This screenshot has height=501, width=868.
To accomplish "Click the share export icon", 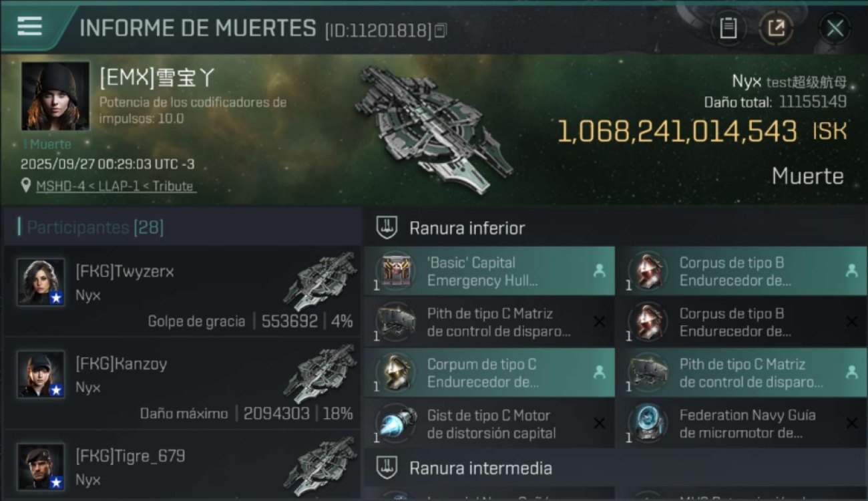I will pos(776,28).
